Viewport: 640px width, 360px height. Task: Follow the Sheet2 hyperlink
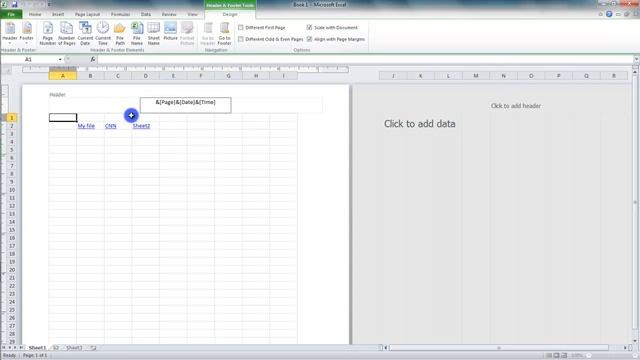(x=141, y=126)
